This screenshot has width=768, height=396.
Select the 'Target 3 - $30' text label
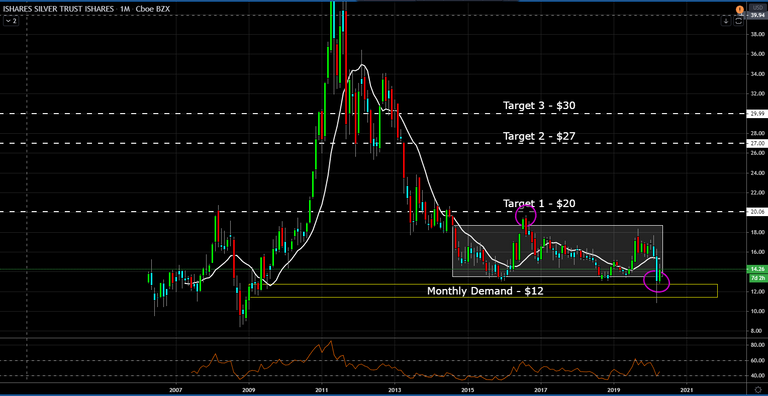pyautogui.click(x=540, y=105)
